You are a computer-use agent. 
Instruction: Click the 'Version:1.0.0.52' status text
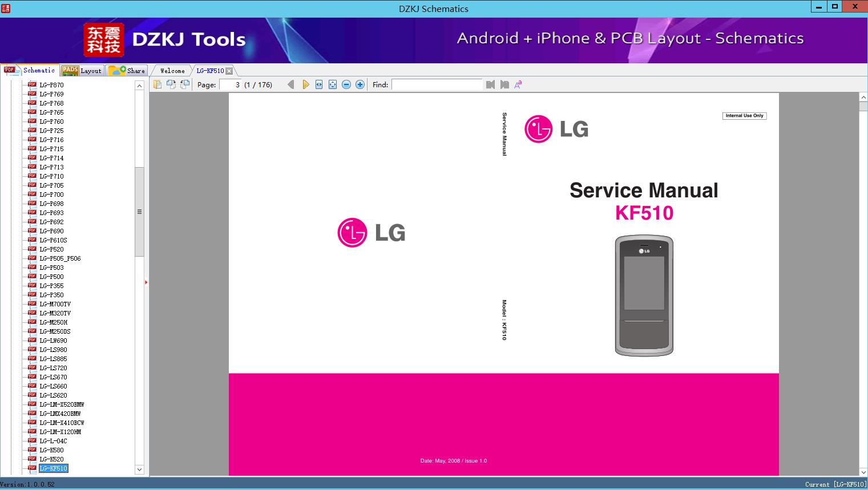pyautogui.click(x=27, y=484)
